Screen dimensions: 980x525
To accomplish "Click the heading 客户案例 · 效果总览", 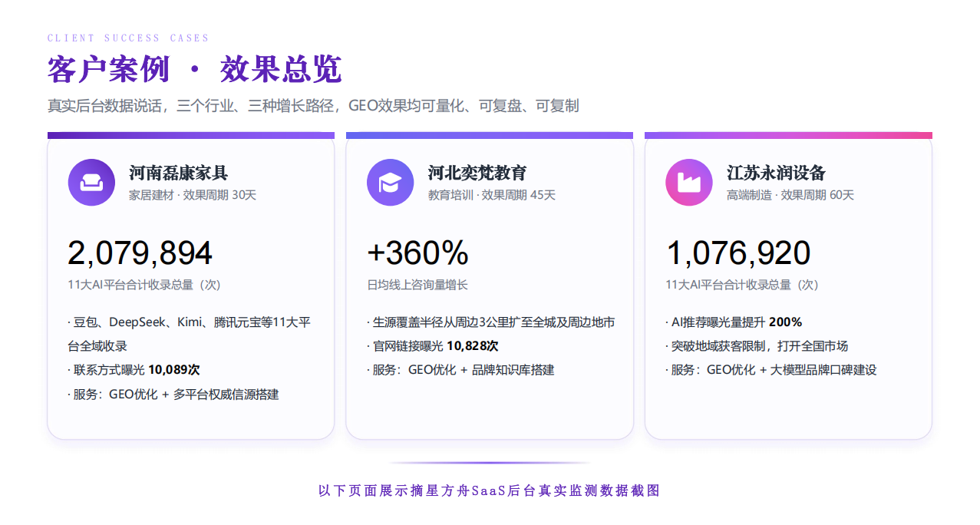I will pyautogui.click(x=194, y=70).
